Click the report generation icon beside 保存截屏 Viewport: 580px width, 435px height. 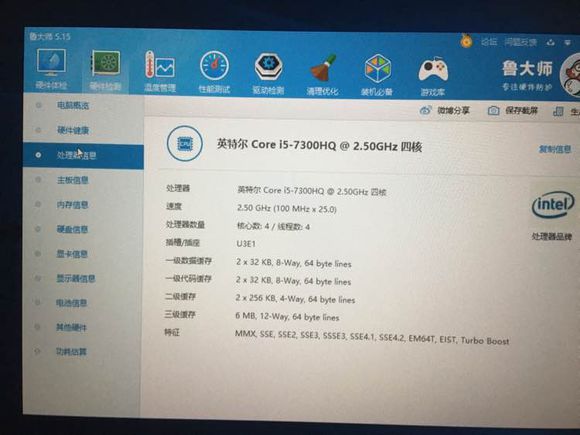point(558,111)
